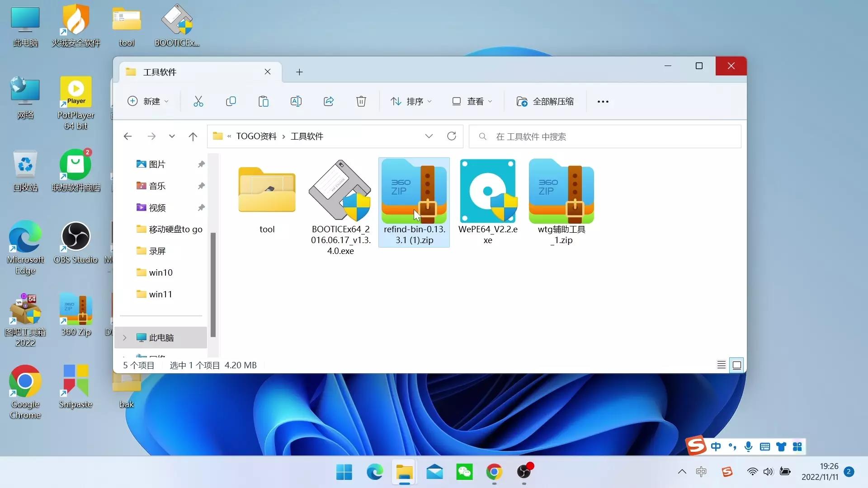868x488 pixels.
Task: Click the Cut icon in the toolbar
Action: coord(198,101)
